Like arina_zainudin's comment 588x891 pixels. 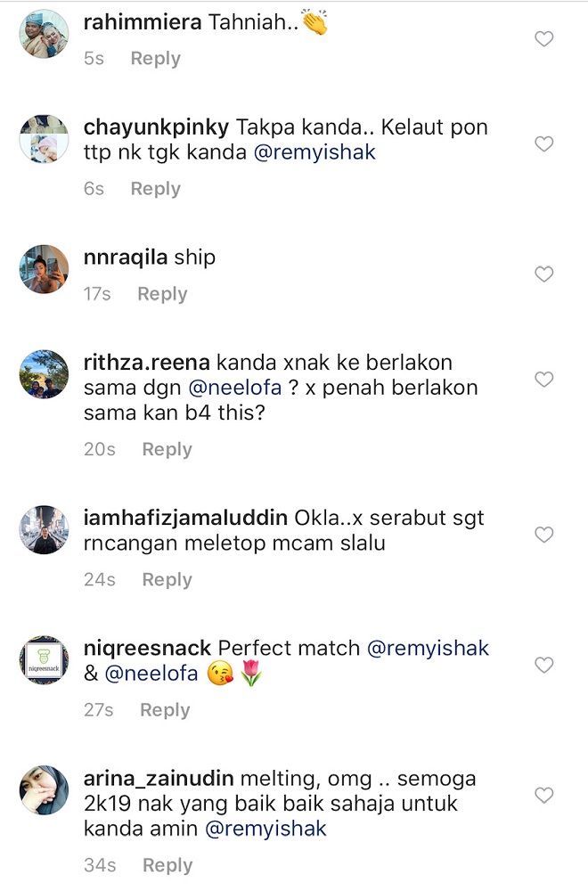(543, 795)
